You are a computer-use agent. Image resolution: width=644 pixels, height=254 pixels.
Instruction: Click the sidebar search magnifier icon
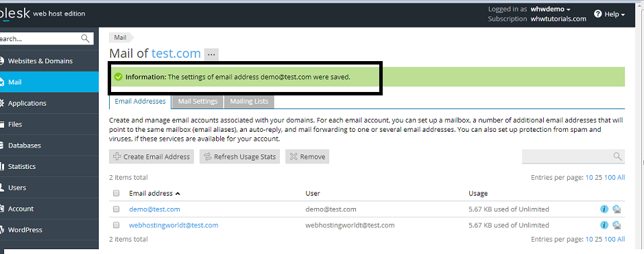pyautogui.click(x=85, y=38)
